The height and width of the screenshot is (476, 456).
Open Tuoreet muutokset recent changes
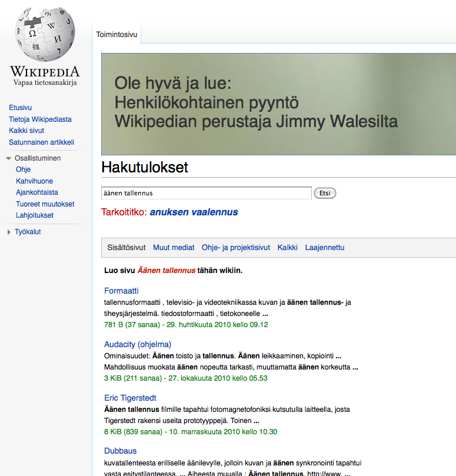tap(45, 204)
